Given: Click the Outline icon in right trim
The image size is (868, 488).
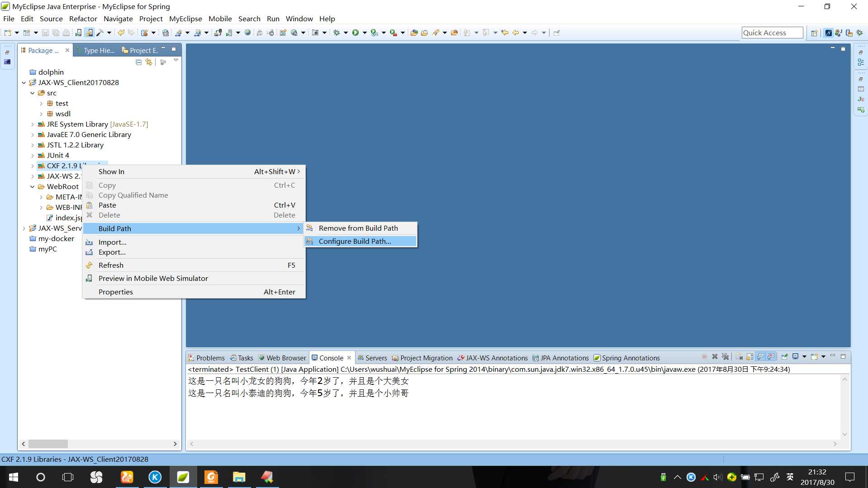Looking at the screenshot, I should [x=861, y=62].
